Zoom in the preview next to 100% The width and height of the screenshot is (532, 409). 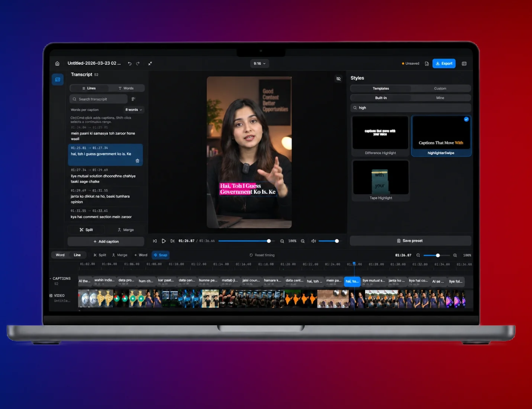[303, 241]
